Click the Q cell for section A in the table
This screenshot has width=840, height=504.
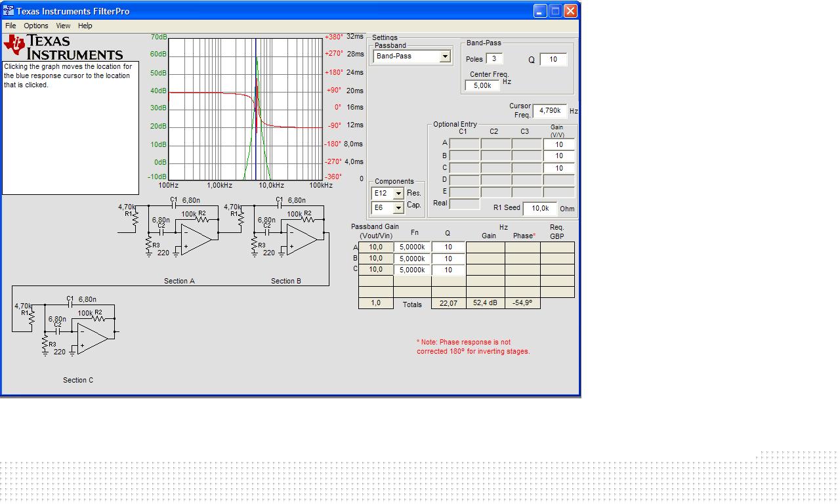448,247
